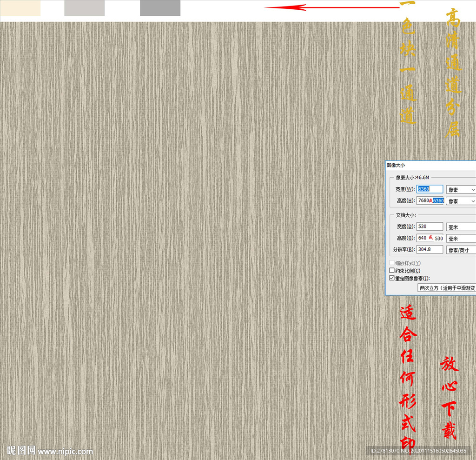Viewport: 476px width, 460px height.
Task: Click the 图像大小 dialog title bar
Action: pos(430,165)
